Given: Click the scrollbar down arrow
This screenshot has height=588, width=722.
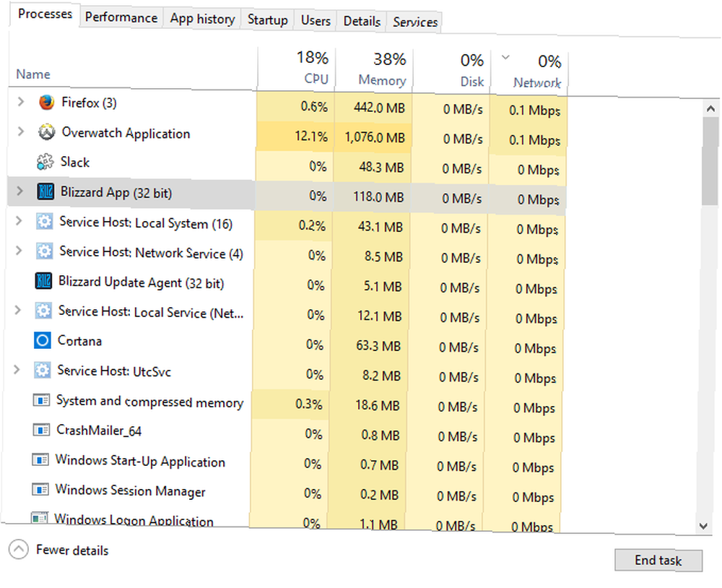Looking at the screenshot, I should (x=703, y=526).
